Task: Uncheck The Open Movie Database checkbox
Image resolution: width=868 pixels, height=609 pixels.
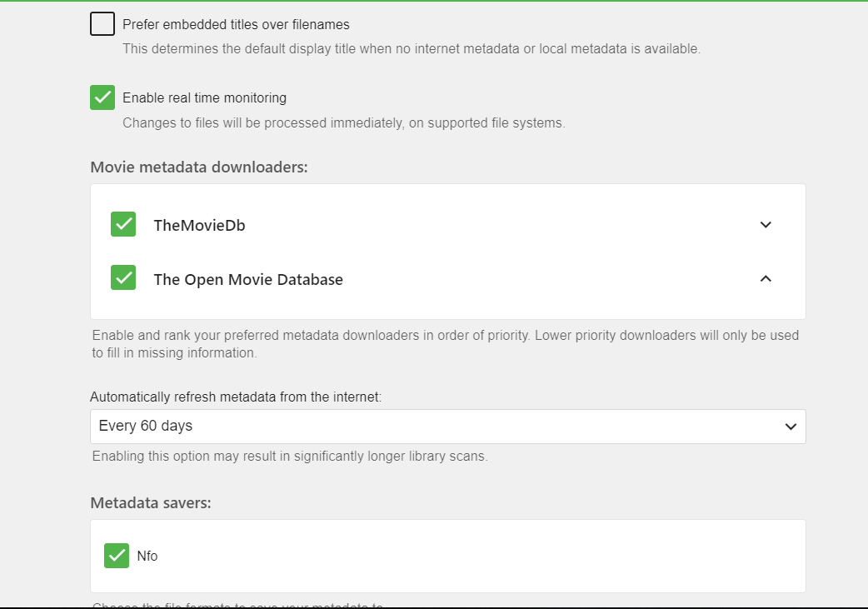Action: (123, 278)
